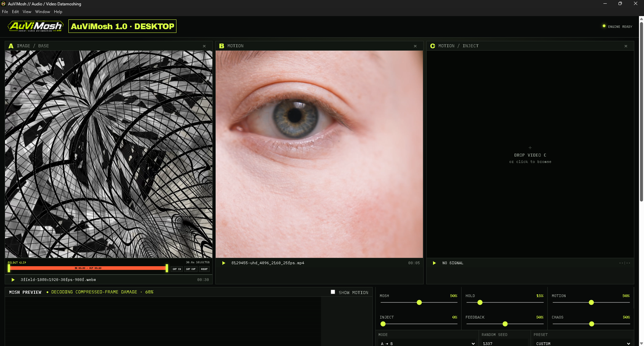The image size is (644, 346).
Task: Click the clip selection in-point handle
Action: (9, 268)
